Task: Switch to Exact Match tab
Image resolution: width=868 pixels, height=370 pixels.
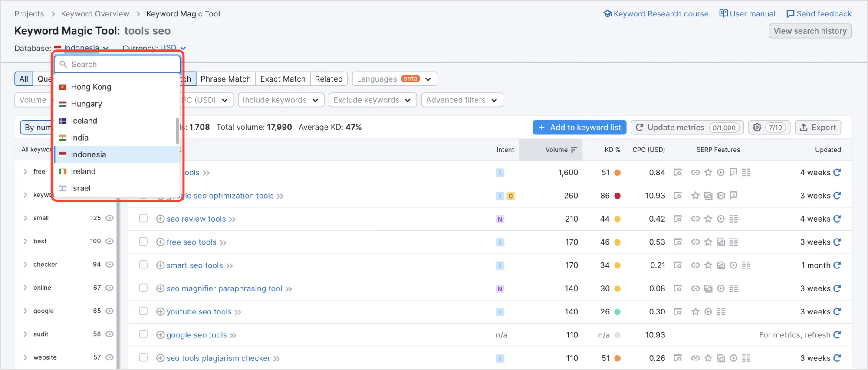Action: pyautogui.click(x=283, y=79)
